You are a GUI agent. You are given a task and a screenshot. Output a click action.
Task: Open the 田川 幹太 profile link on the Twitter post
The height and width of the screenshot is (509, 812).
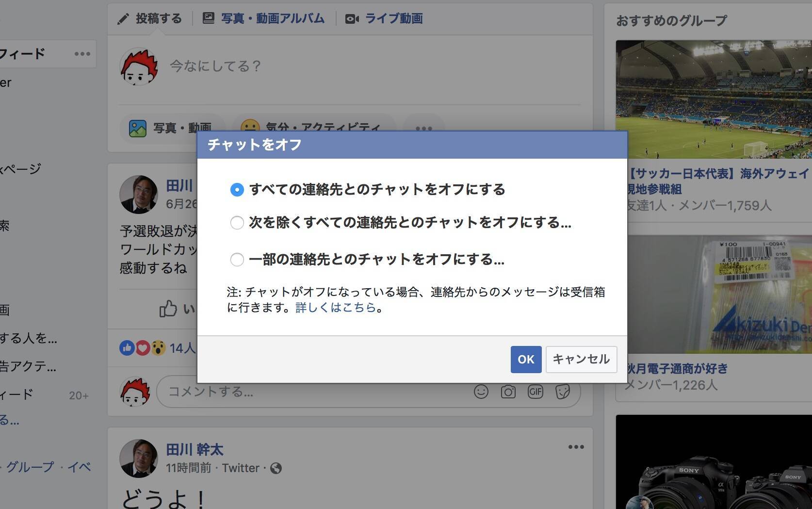click(x=195, y=450)
